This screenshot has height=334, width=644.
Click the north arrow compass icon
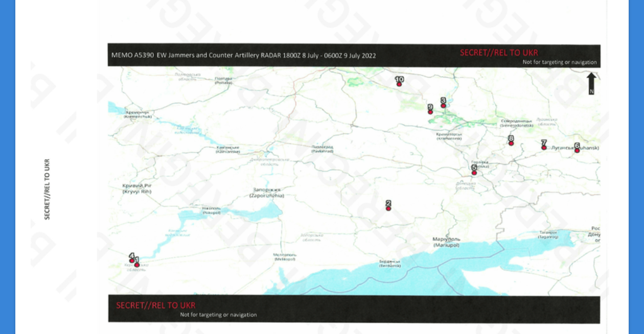[x=591, y=83]
